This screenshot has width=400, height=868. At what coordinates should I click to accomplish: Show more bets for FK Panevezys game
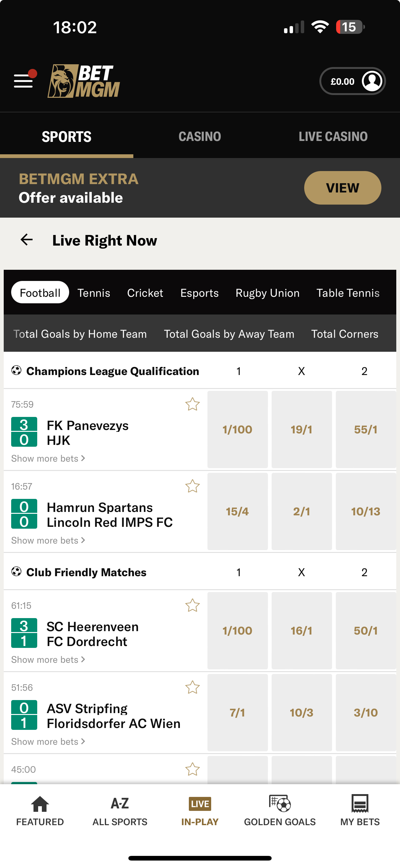click(48, 458)
